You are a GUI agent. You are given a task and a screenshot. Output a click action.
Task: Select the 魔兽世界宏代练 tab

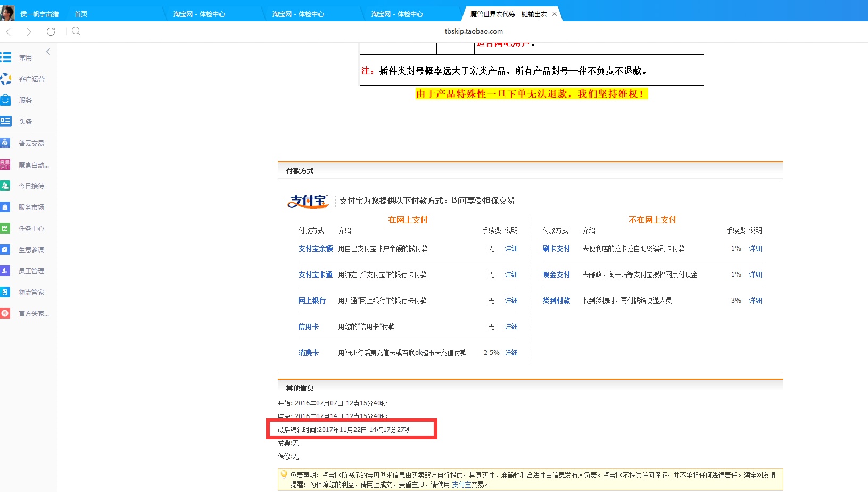tap(508, 14)
